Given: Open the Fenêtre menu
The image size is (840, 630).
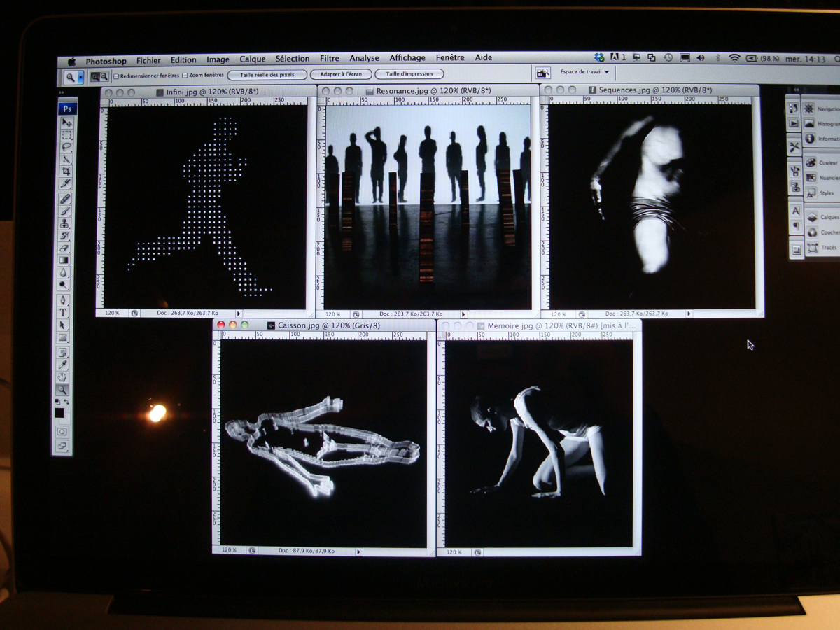Looking at the screenshot, I should point(450,58).
